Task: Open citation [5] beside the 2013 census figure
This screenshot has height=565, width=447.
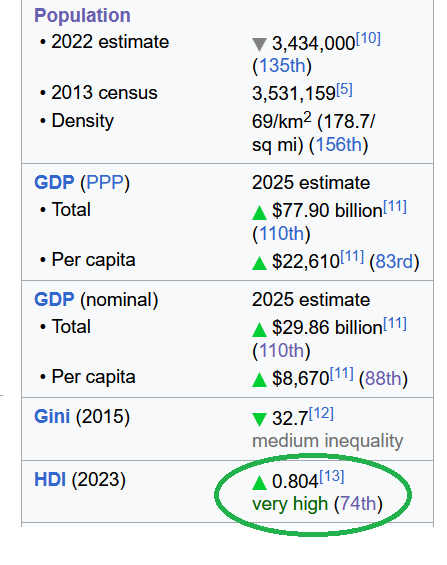Action: 344,89
